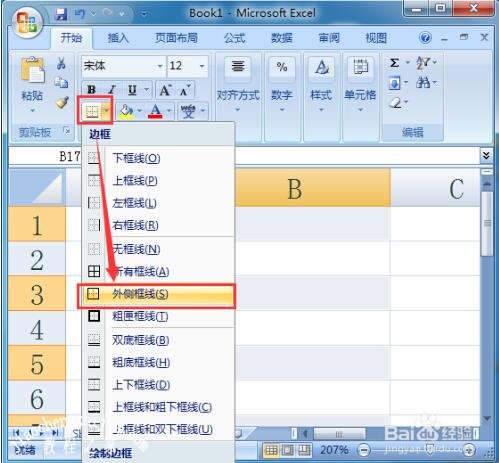Save the workbook with floppy icon
The image size is (499, 463).
click(x=61, y=14)
